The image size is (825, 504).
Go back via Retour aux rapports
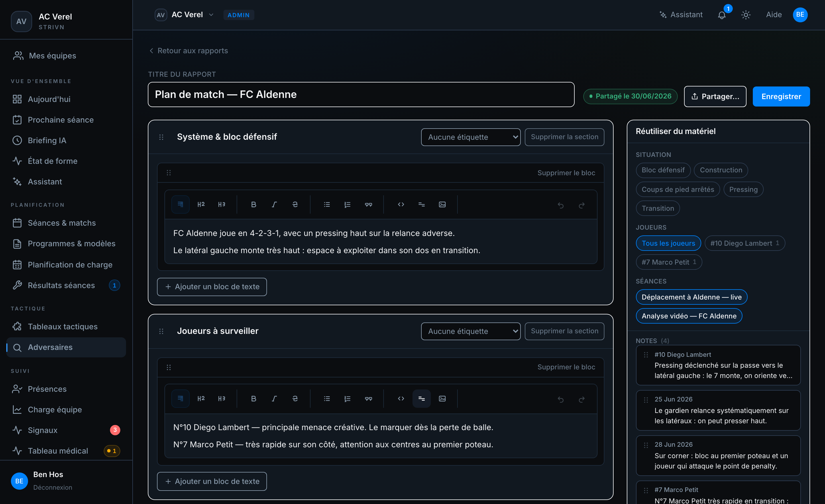(x=188, y=50)
